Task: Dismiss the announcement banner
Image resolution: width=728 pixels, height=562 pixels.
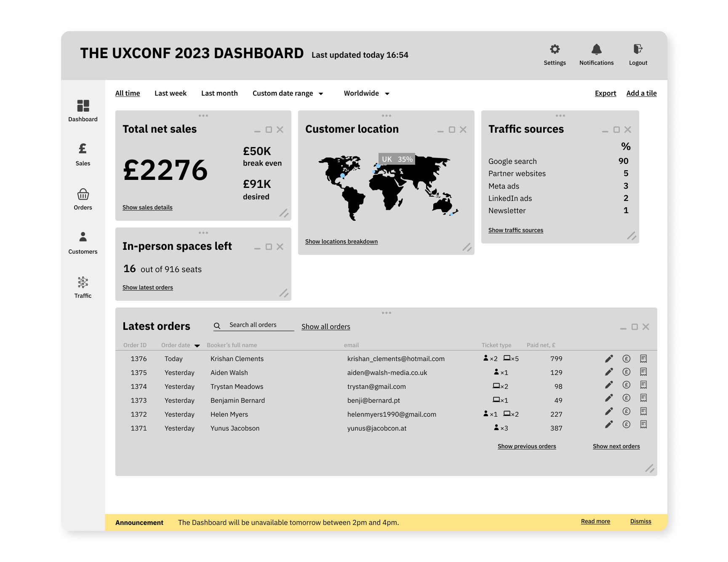Action: (x=641, y=522)
